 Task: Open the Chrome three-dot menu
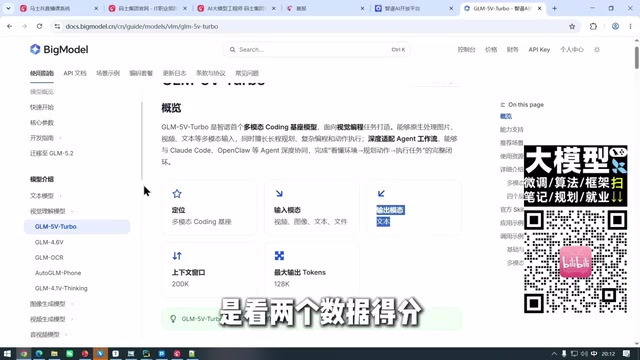point(630,26)
